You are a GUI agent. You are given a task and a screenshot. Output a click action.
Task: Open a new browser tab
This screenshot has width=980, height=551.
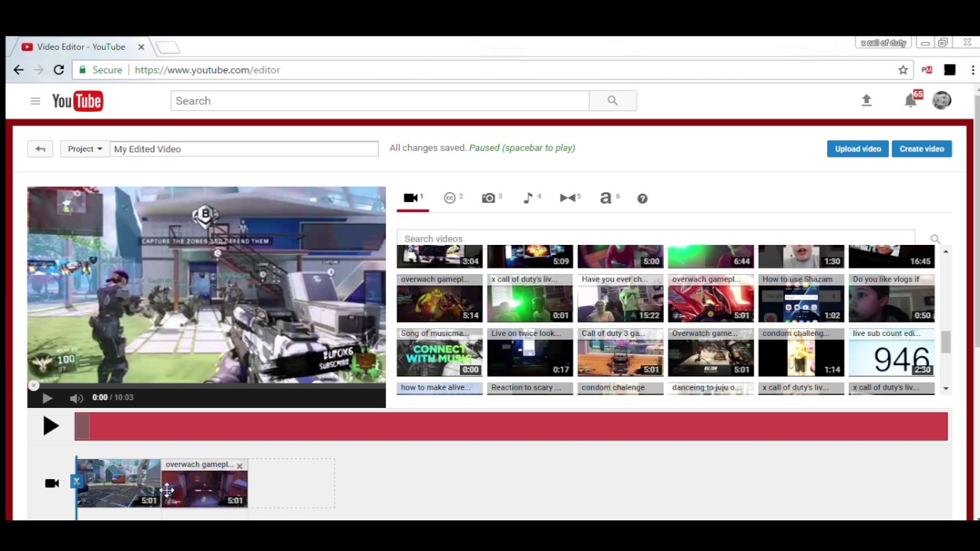click(x=168, y=47)
